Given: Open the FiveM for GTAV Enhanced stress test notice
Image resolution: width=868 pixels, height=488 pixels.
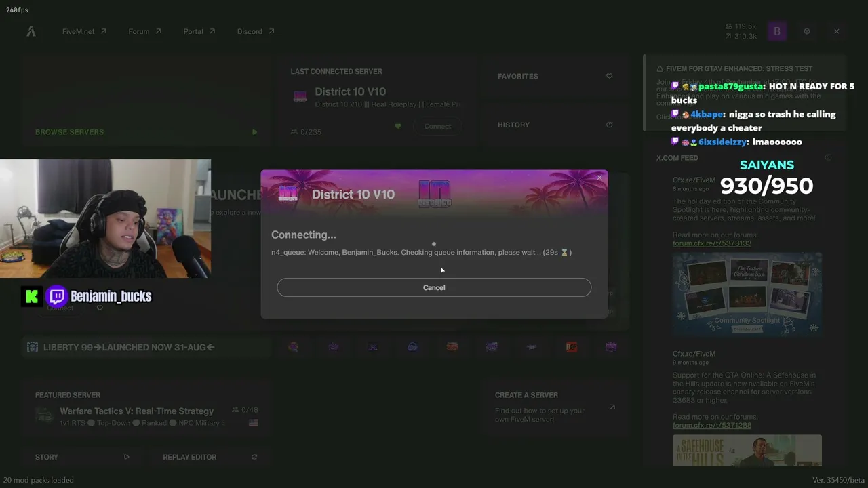Looking at the screenshot, I should click(744, 92).
